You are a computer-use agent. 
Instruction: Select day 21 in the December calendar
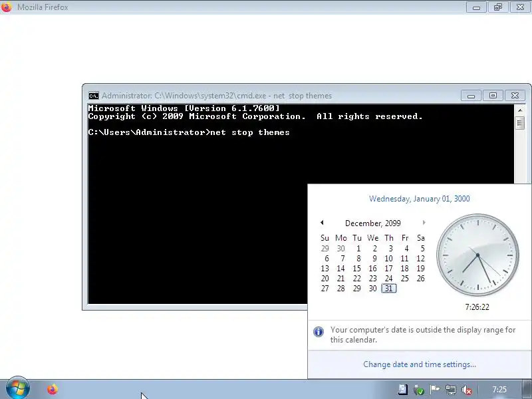[340, 279]
